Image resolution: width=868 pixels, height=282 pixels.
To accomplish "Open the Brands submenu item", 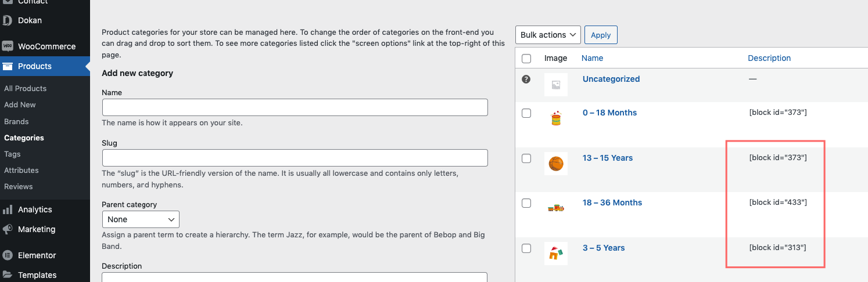I will point(16,121).
